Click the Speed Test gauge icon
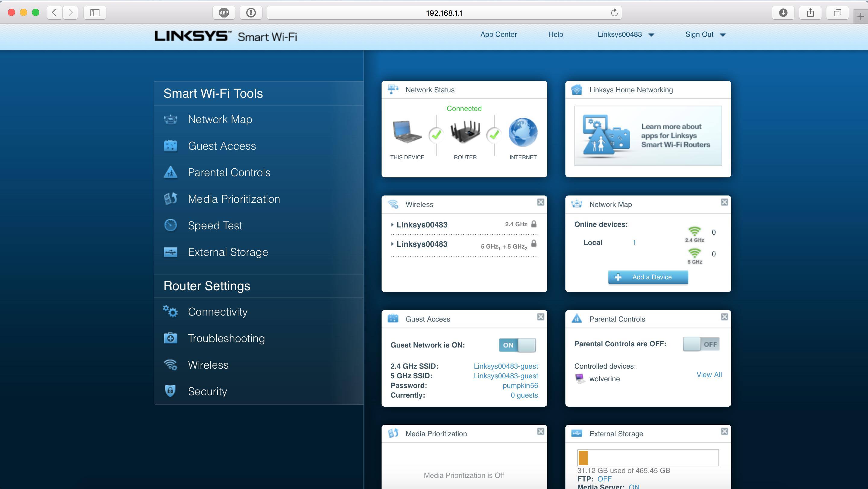Screen dimensions: 868x489 tap(171, 225)
